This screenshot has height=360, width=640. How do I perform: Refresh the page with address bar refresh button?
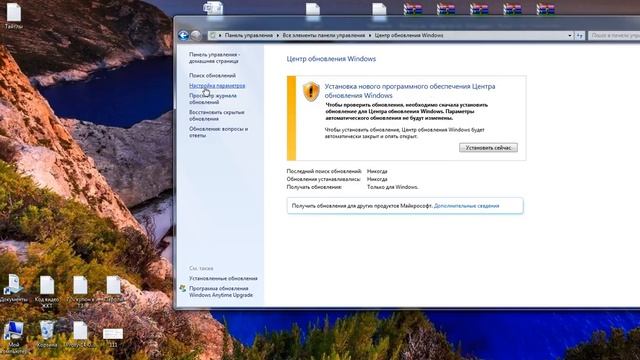pos(580,36)
